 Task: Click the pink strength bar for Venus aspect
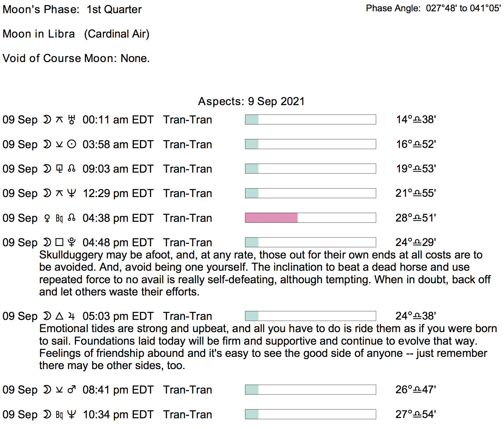pyautogui.click(x=271, y=218)
